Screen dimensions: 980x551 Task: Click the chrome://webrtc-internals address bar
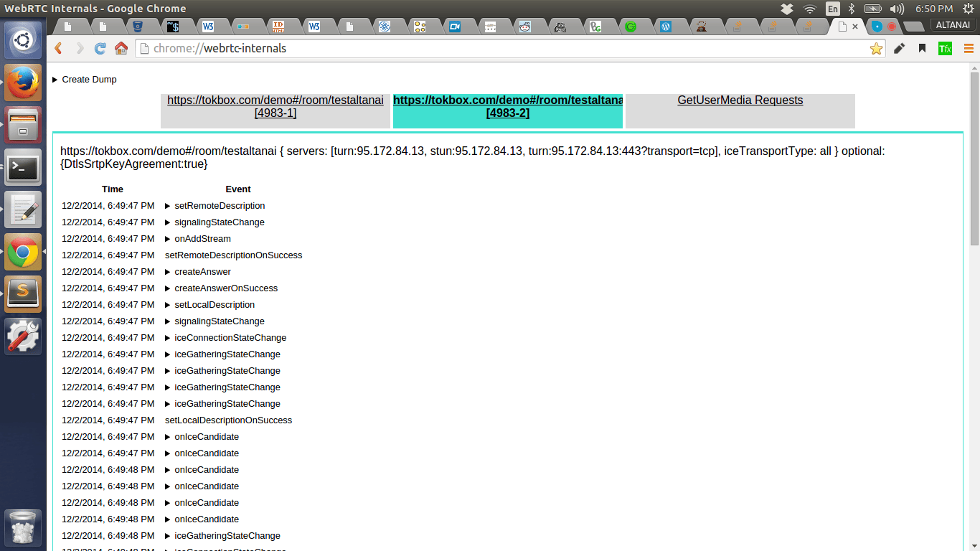502,49
